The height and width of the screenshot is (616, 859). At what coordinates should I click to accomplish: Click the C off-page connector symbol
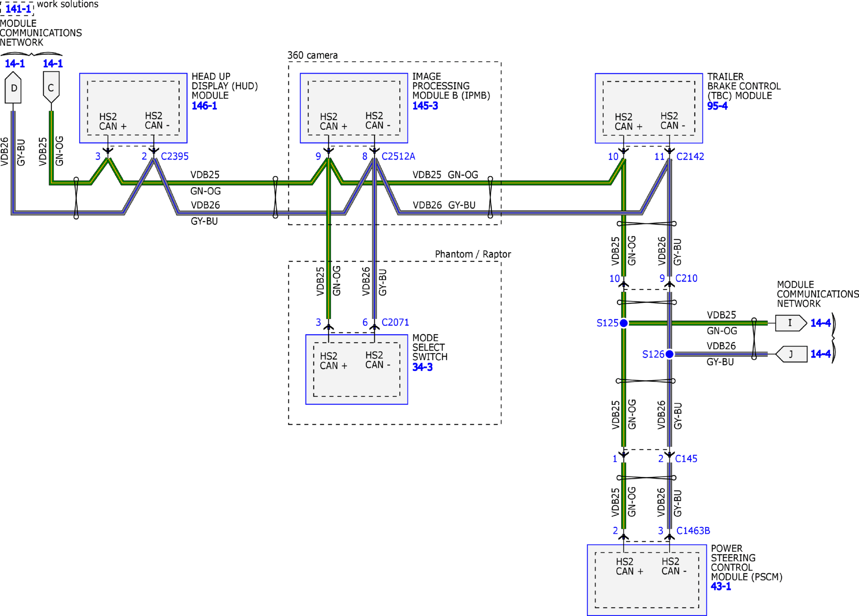coord(51,87)
